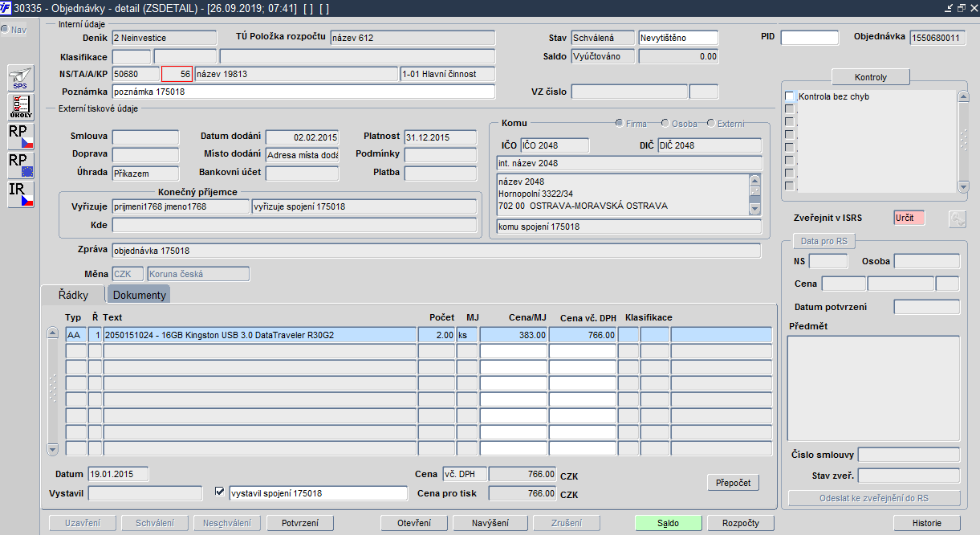The image size is (980, 535).
Task: Click the Neschválení button
Action: point(227,523)
